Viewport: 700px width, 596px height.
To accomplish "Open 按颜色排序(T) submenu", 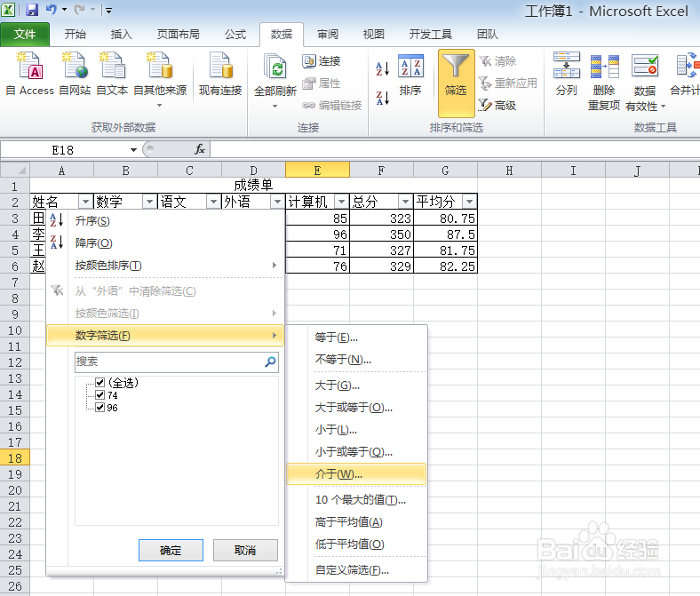I will coord(165,266).
